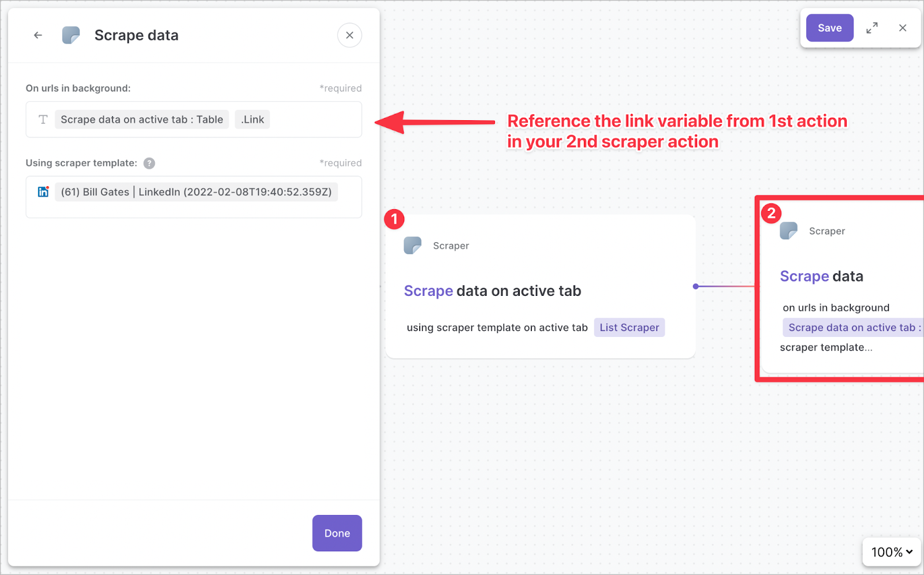Click the Scraper icon in first action card
Viewport: 924px width, 575px height.
(412, 246)
